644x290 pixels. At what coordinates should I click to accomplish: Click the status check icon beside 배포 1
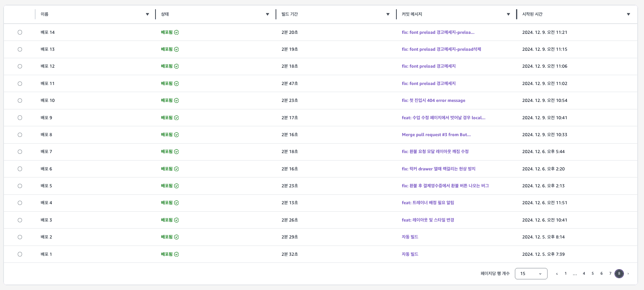(x=176, y=254)
